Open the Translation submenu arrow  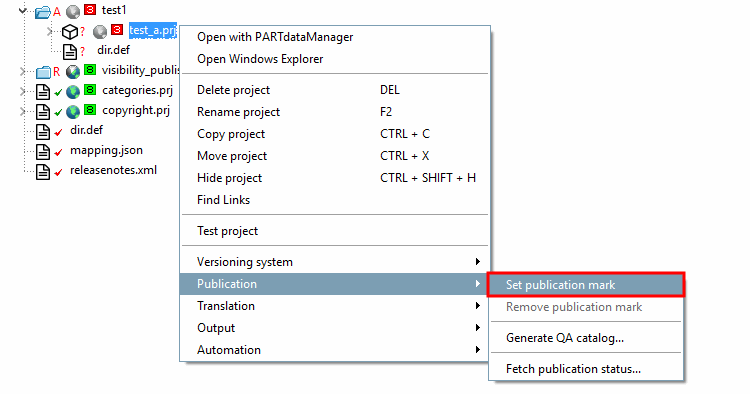[x=477, y=306]
